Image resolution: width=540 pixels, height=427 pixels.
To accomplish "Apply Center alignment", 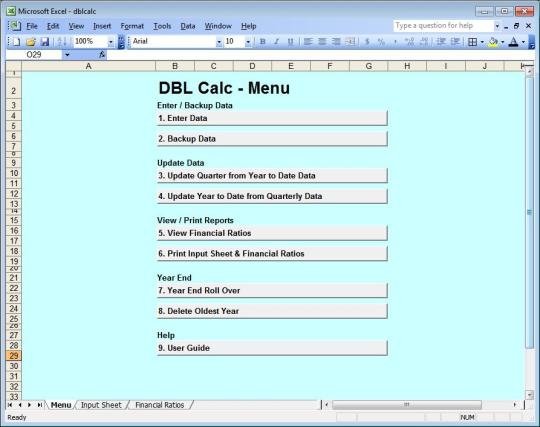I will 322,42.
